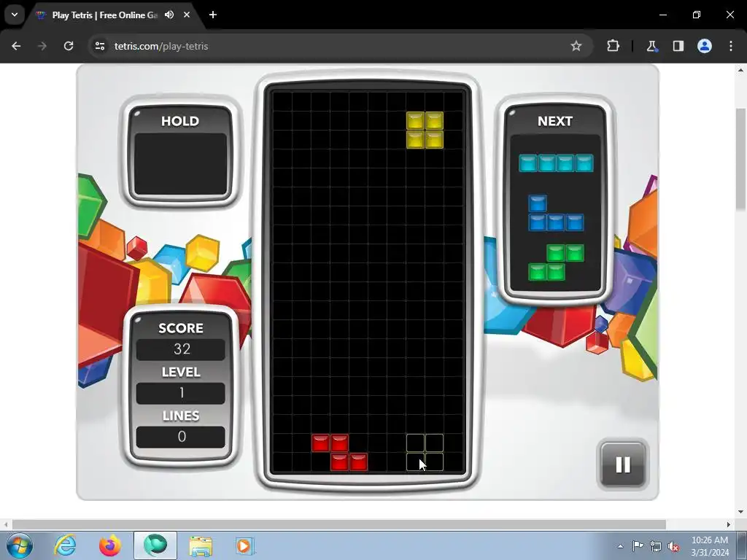Click the falling yellow O tetromino

[x=425, y=130]
